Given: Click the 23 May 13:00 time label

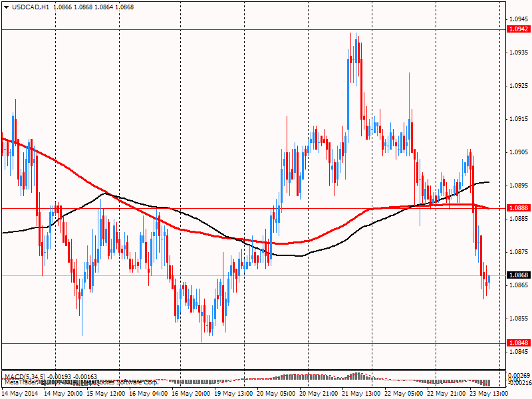Looking at the screenshot, I should [x=490, y=393].
